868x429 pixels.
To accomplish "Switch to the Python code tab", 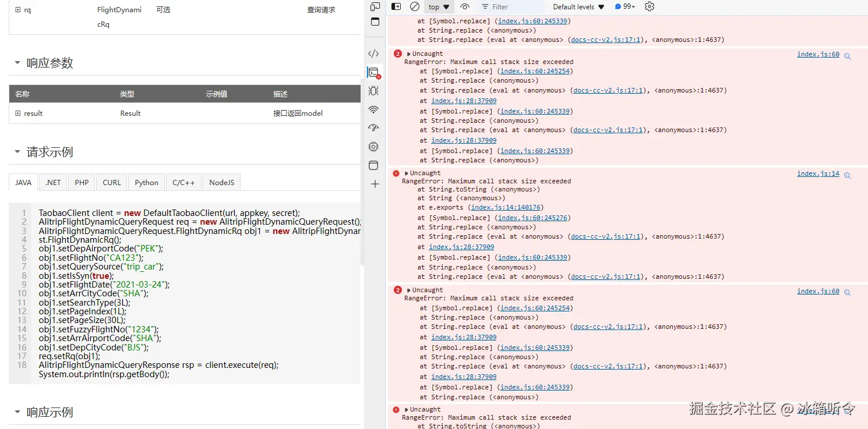I will pos(146,183).
